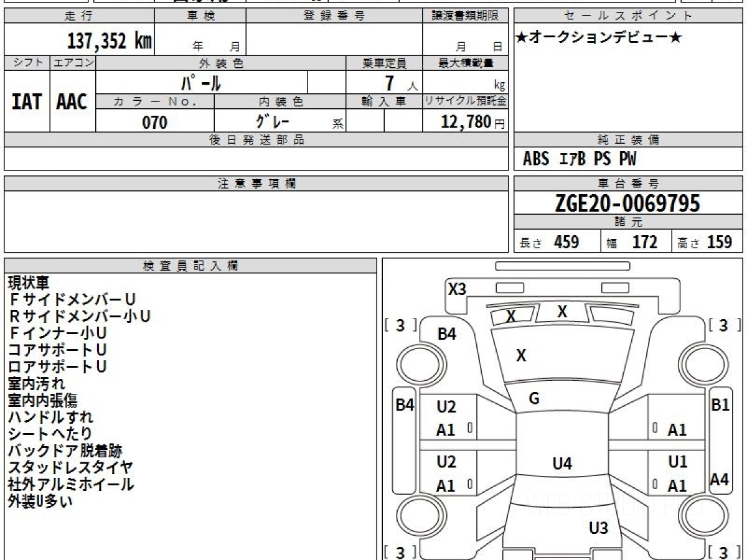747x560 pixels.
Task: Click the 注意事項欄 header
Action: [256, 184]
